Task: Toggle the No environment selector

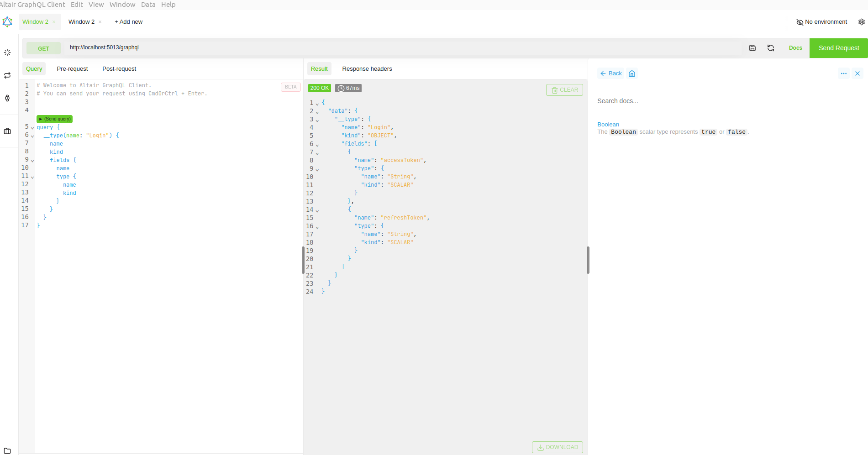Action: pos(821,22)
